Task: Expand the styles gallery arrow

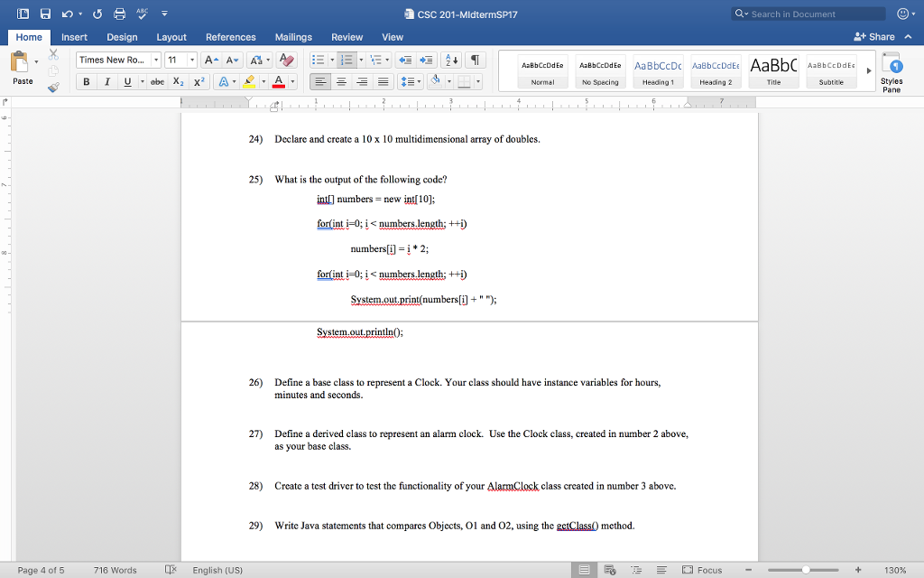Action: [868, 70]
